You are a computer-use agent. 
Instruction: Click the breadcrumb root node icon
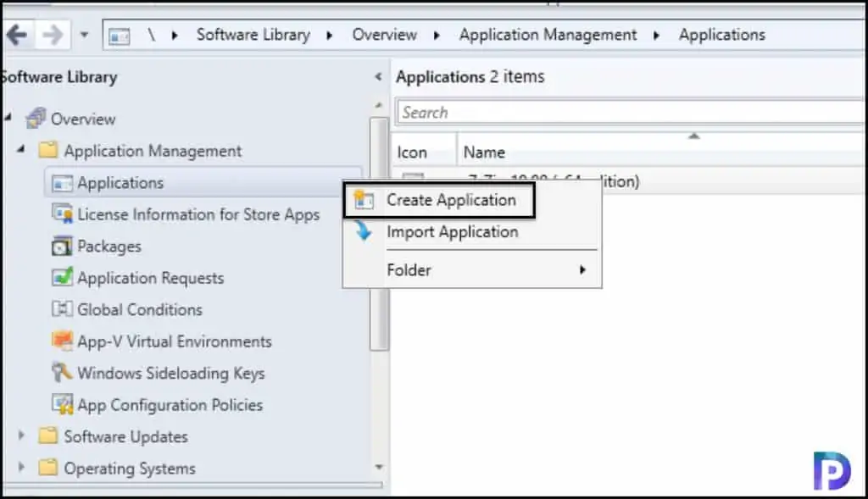point(119,36)
